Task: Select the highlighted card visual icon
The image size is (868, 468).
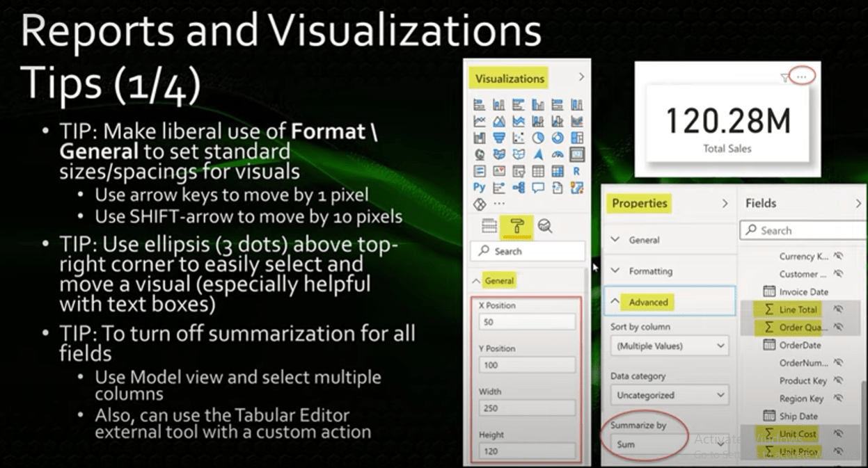Action: (577, 154)
